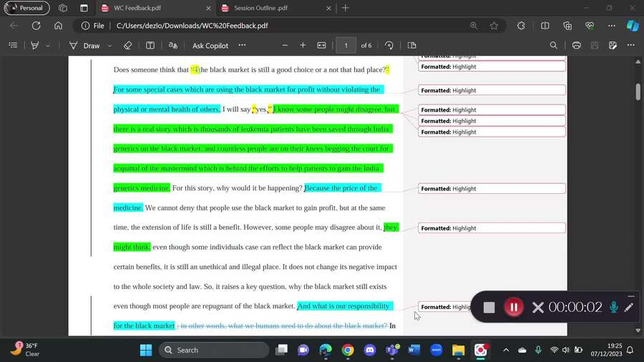Switch to Session Outline .pdf tab
The image size is (644, 362).
pyautogui.click(x=263, y=8)
